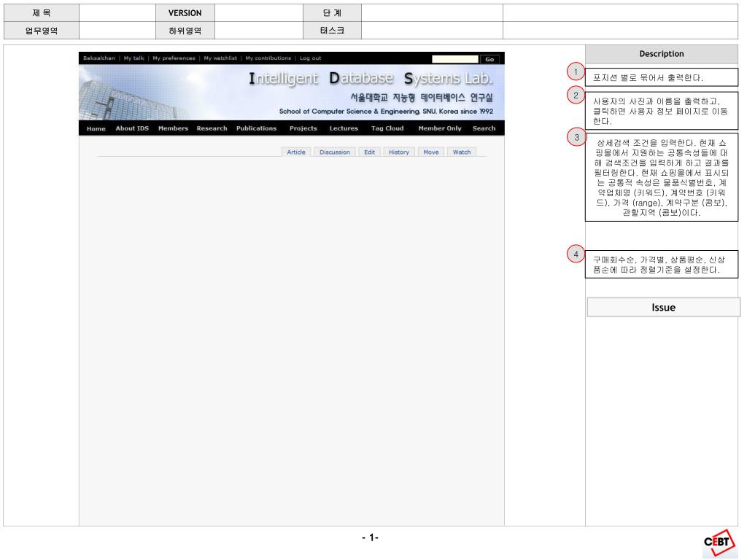Click the Description panel header
The image size is (747, 560).
[661, 54]
